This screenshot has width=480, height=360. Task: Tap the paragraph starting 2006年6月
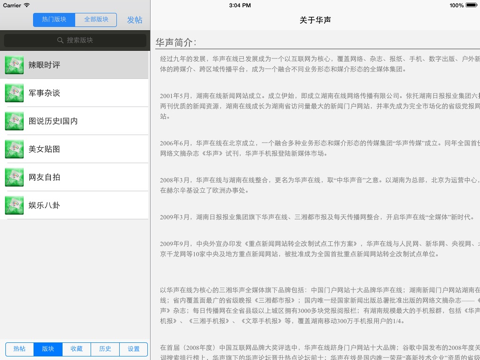pyautogui.click(x=320, y=148)
